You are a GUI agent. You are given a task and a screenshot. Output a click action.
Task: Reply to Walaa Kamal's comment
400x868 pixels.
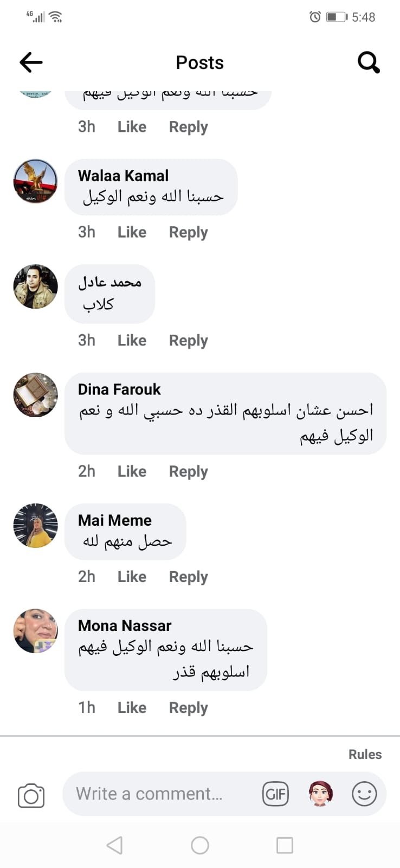(x=188, y=232)
